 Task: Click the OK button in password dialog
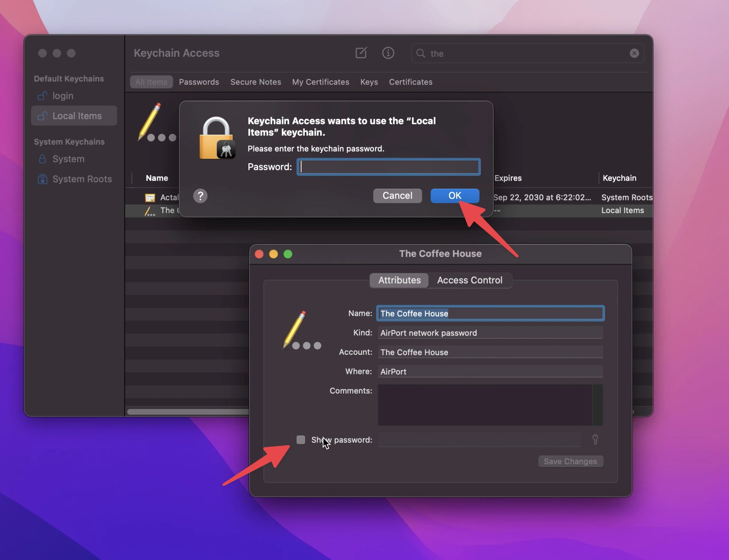(x=455, y=196)
